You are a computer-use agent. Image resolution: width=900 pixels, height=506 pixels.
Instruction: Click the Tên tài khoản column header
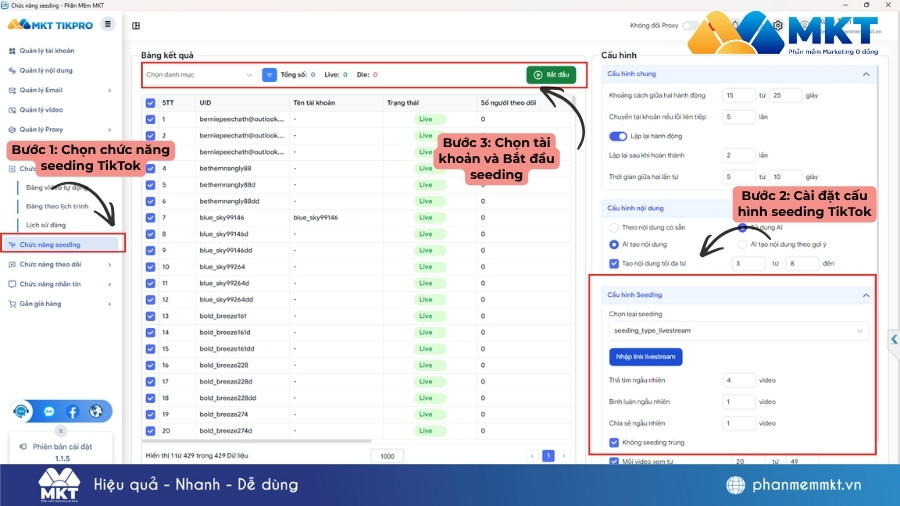[314, 103]
